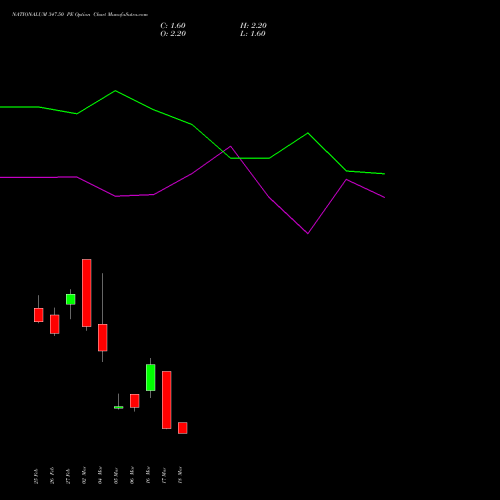Click the highest peak of the green line
This screenshot has height=500, width=500.
115,91
